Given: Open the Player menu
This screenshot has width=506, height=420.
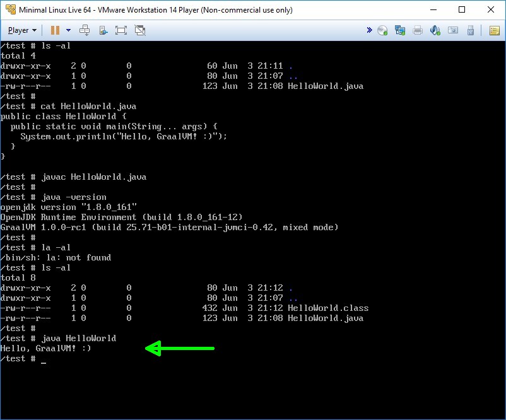Looking at the screenshot, I should [x=22, y=30].
